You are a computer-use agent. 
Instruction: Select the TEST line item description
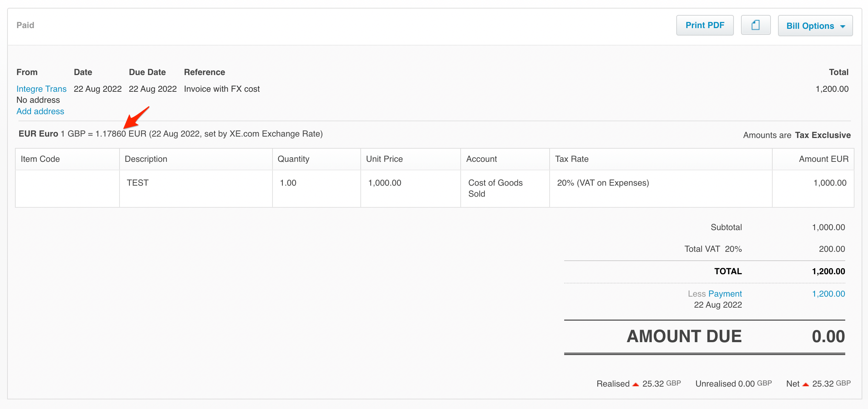(138, 182)
